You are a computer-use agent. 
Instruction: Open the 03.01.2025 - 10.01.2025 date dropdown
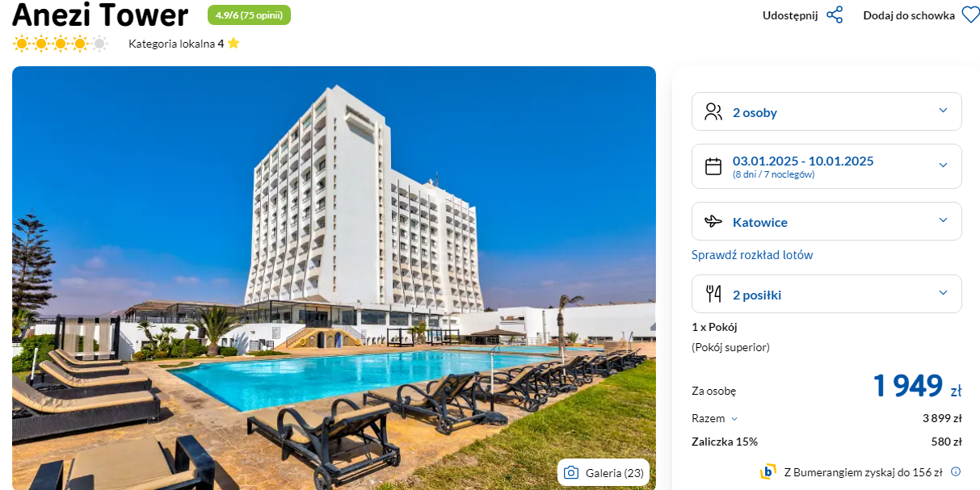click(x=826, y=166)
